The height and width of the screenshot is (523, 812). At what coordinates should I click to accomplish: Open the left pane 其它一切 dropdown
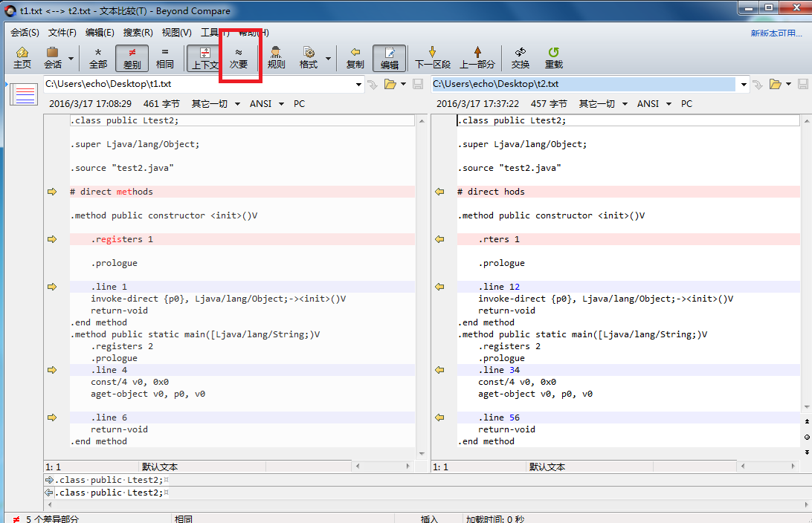215,104
